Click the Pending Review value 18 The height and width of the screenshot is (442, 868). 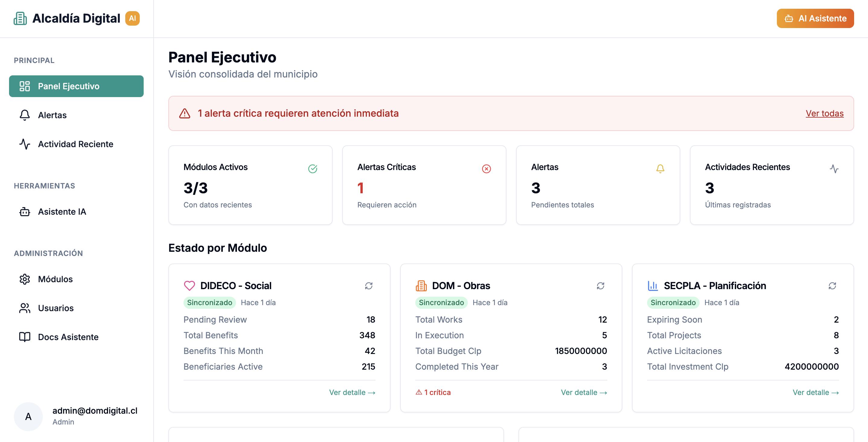point(371,320)
